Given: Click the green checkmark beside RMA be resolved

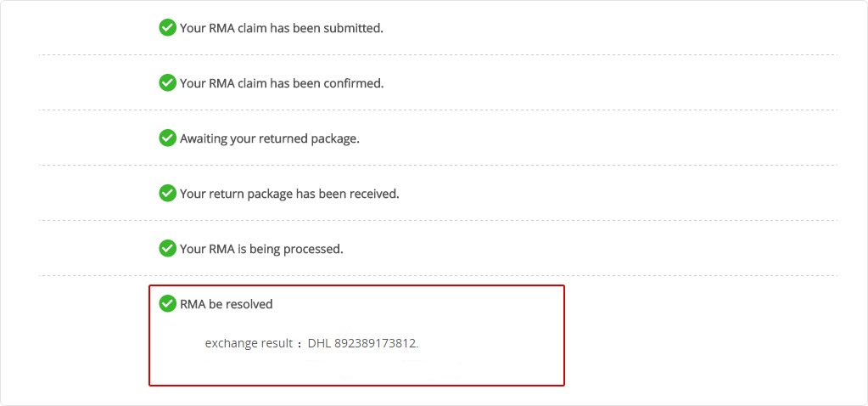Looking at the screenshot, I should coord(167,303).
